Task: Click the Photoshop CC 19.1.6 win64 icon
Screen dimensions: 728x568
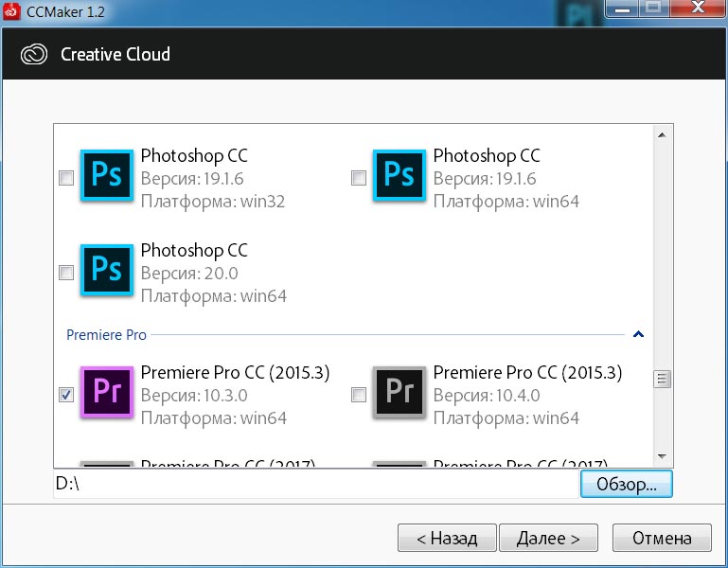Action: (400, 175)
